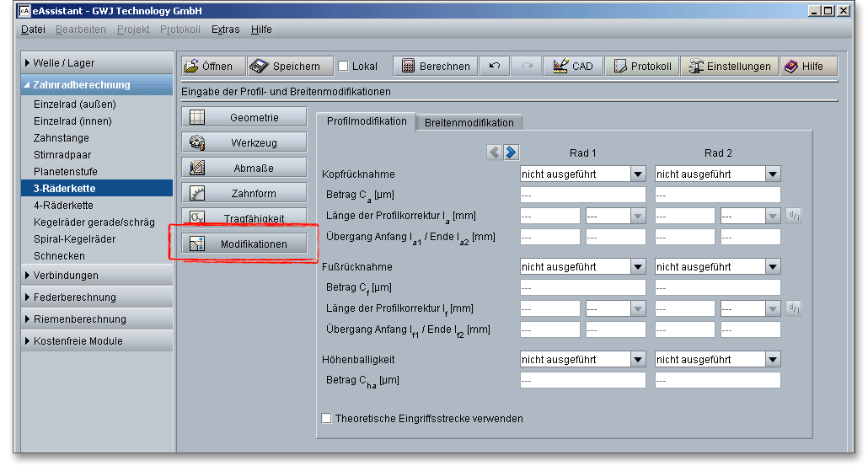Open the Protokoll report button

pos(642,67)
